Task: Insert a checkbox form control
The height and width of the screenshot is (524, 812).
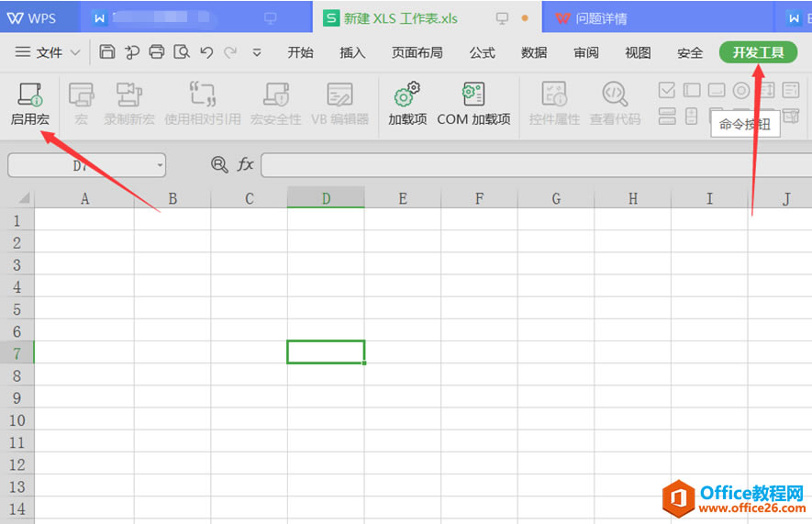Action: click(x=666, y=91)
